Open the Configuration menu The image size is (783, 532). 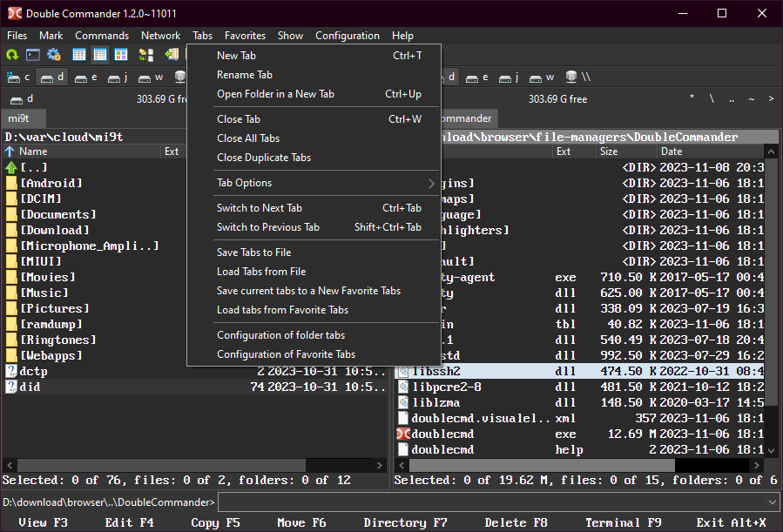pos(347,36)
